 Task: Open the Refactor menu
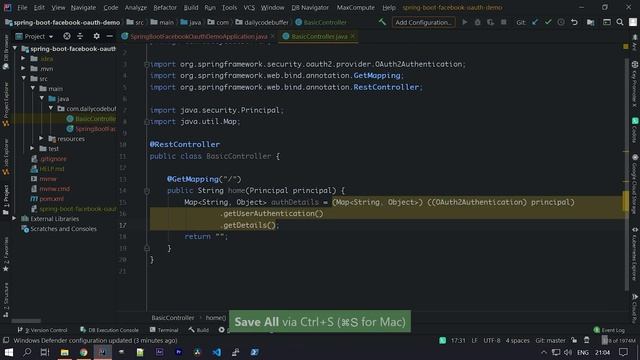point(165,7)
